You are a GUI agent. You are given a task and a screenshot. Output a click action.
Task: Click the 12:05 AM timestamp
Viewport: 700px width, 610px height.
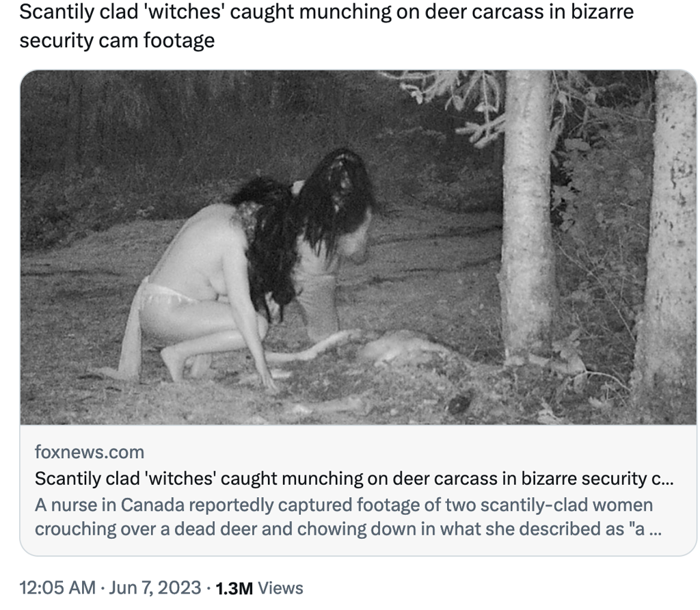(x=58, y=588)
